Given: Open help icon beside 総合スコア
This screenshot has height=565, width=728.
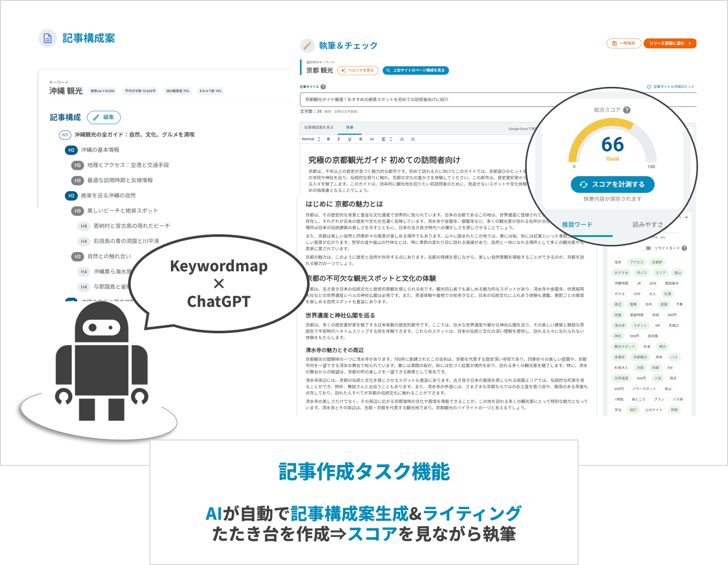Looking at the screenshot, I should 627,110.
